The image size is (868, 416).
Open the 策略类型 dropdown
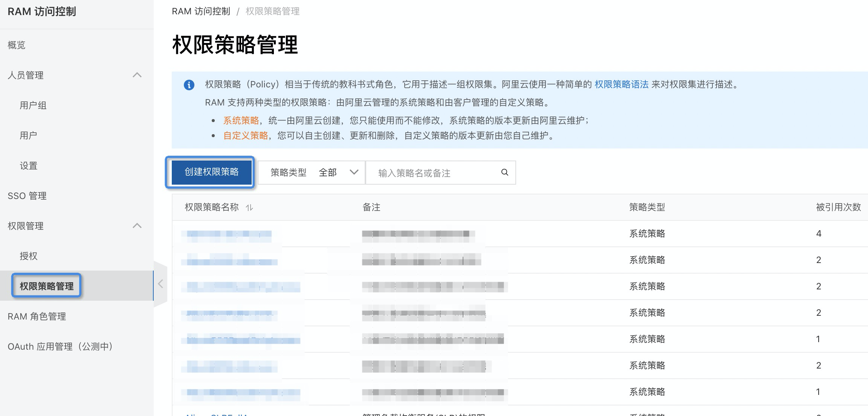click(x=312, y=173)
